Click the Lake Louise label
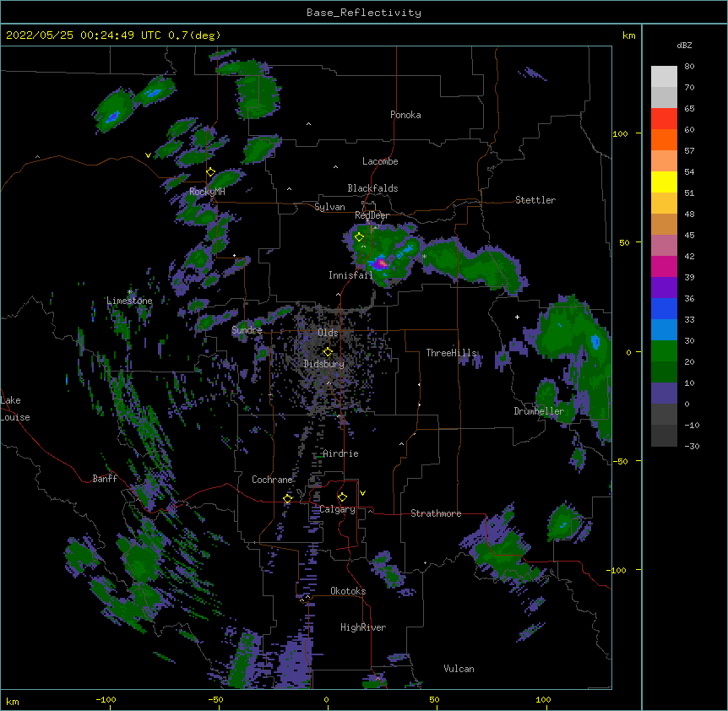 tap(15, 409)
